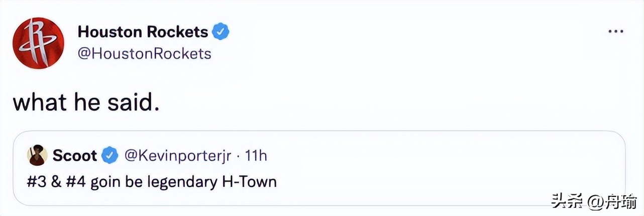The width and height of the screenshot is (644, 216).
Task: Click the word "legendary" in quoted tweet
Action: pos(183,181)
